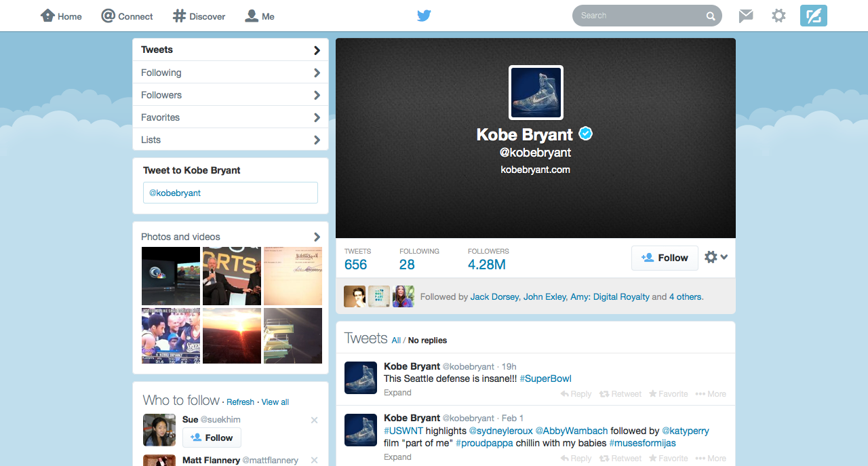Open the Amy: Digital Royalty profile link
The height and width of the screenshot is (466, 868).
tap(610, 297)
